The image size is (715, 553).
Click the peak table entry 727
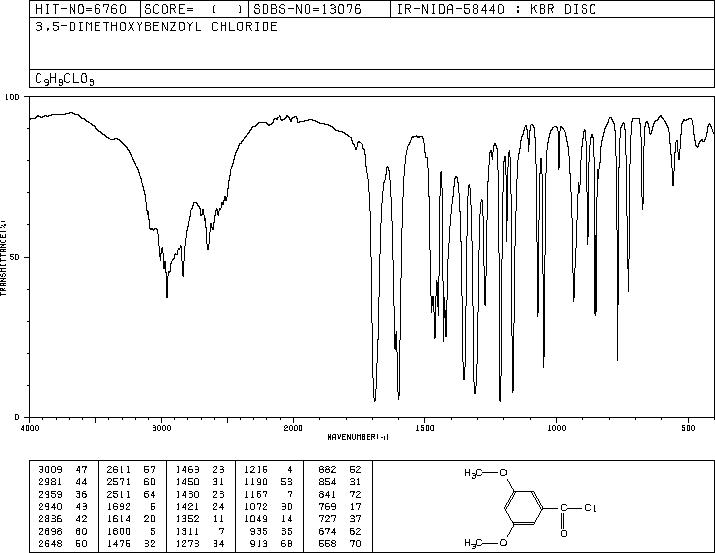pos(327,519)
